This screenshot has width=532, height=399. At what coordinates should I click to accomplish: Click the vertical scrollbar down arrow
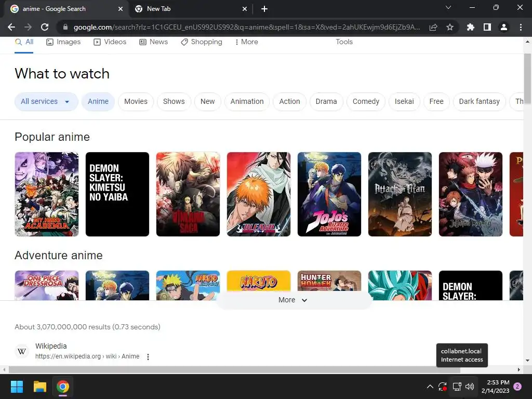(x=527, y=361)
